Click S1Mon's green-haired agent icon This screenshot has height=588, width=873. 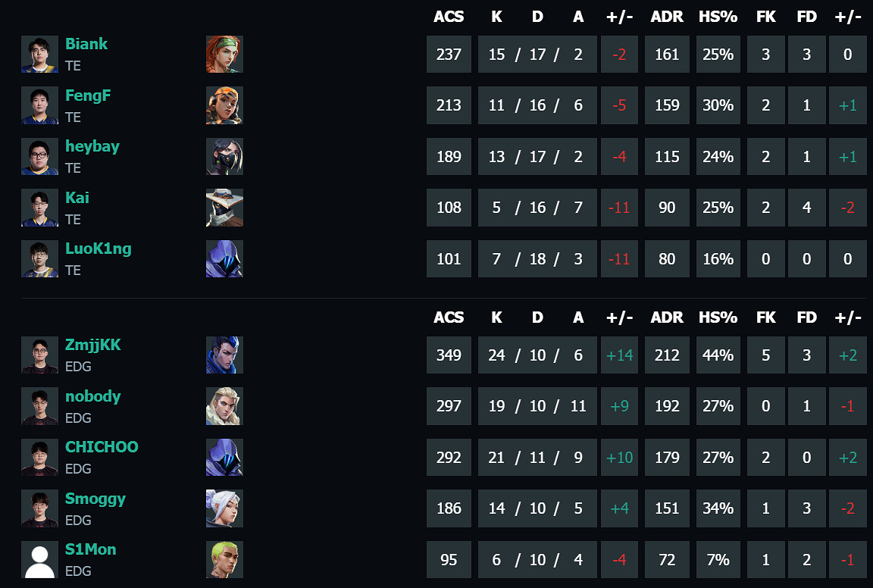coord(224,560)
